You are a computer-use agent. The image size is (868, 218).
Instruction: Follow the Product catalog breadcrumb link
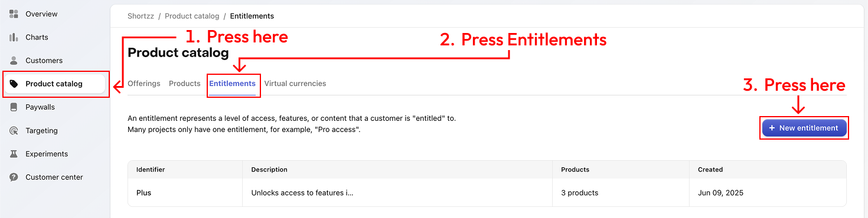[x=192, y=16]
